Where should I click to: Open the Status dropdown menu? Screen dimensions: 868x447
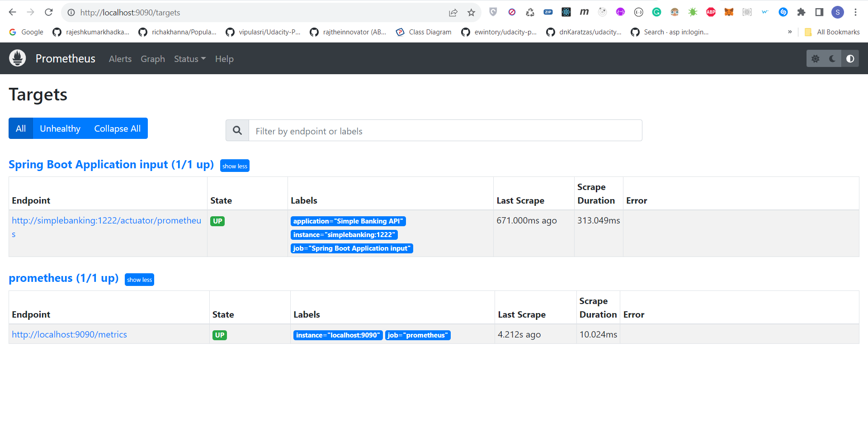(190, 59)
